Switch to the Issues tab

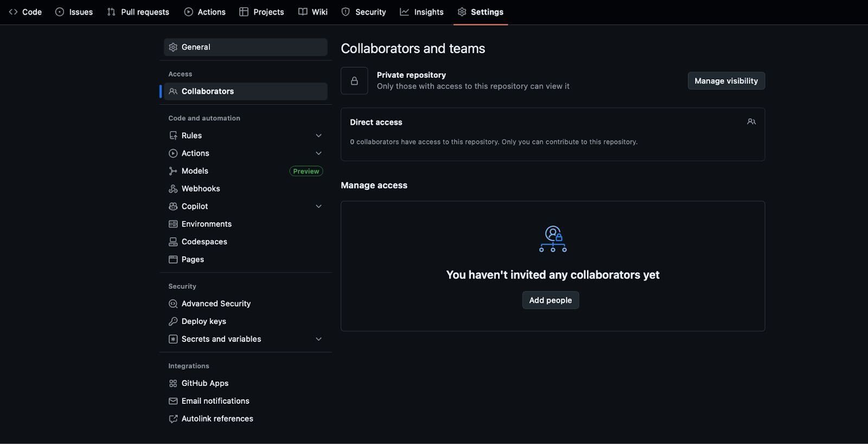tap(74, 12)
